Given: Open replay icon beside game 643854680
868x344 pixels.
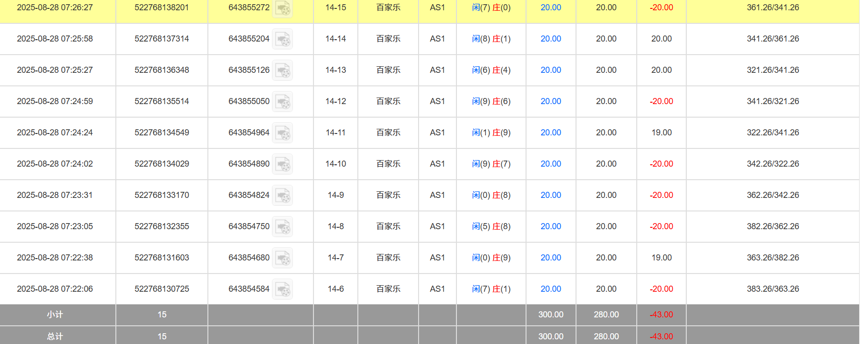Looking at the screenshot, I should [x=282, y=258].
